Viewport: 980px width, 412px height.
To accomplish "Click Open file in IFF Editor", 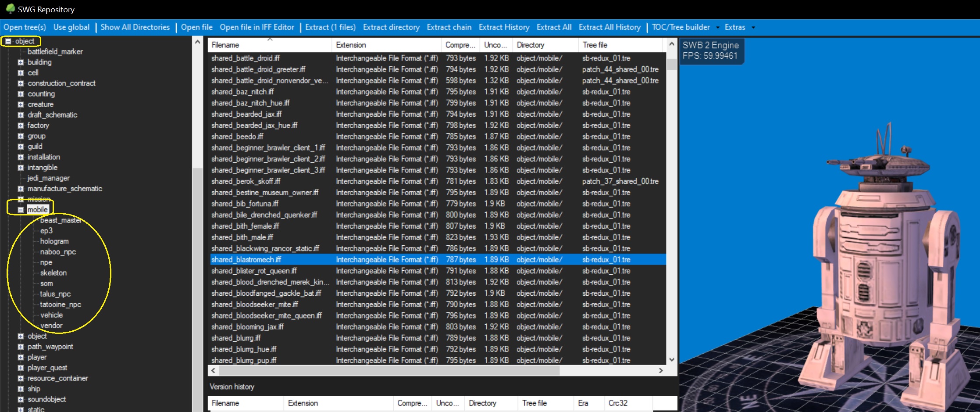I will pos(257,27).
